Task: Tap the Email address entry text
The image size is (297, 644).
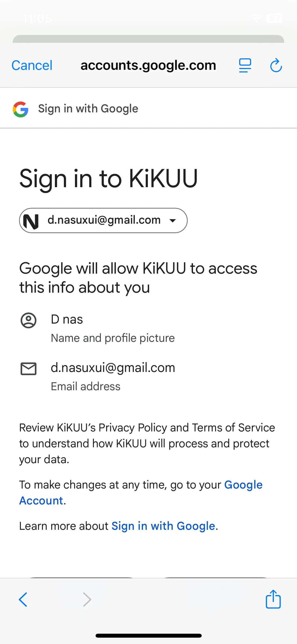Action: tap(86, 387)
